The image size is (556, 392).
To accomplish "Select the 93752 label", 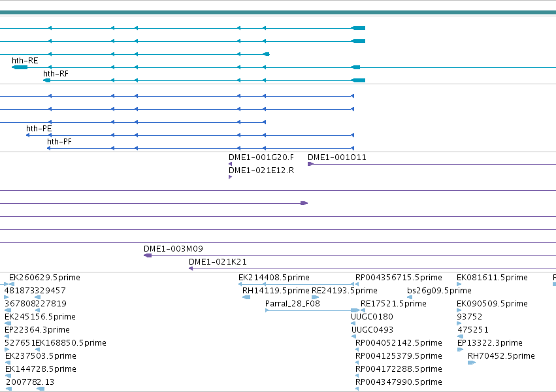I will (x=470, y=317).
